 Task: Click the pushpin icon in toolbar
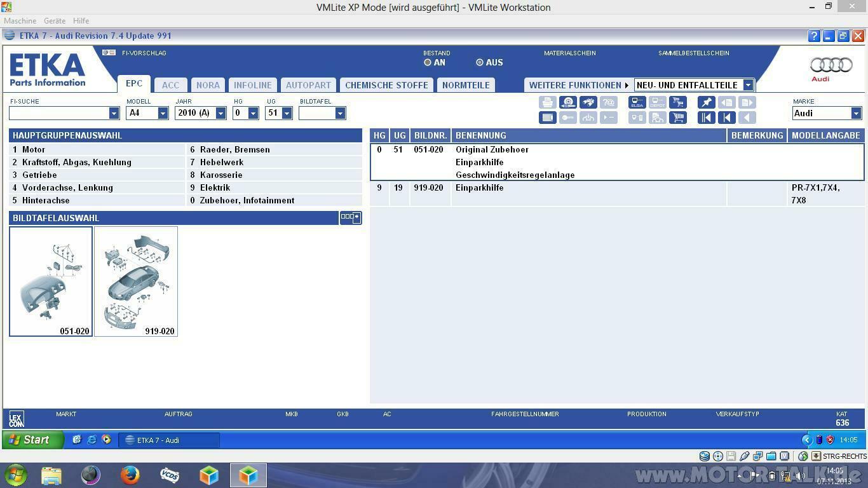[x=706, y=102]
